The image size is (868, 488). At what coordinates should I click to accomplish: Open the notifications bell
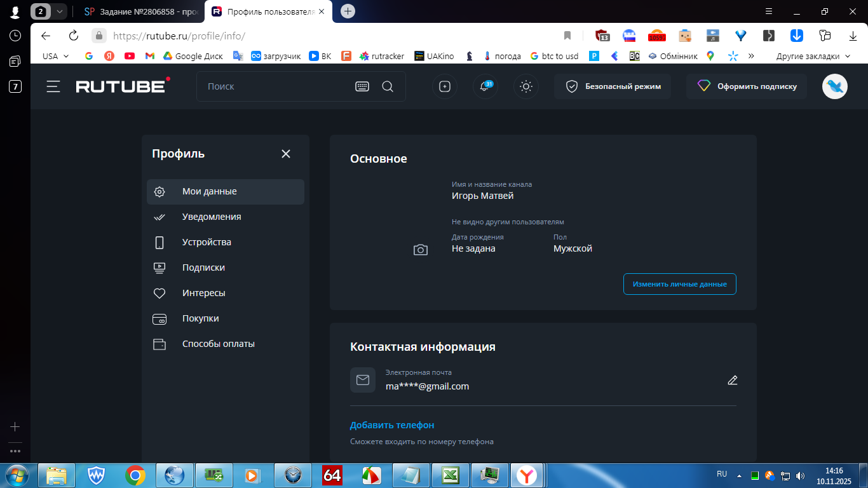[x=485, y=86]
